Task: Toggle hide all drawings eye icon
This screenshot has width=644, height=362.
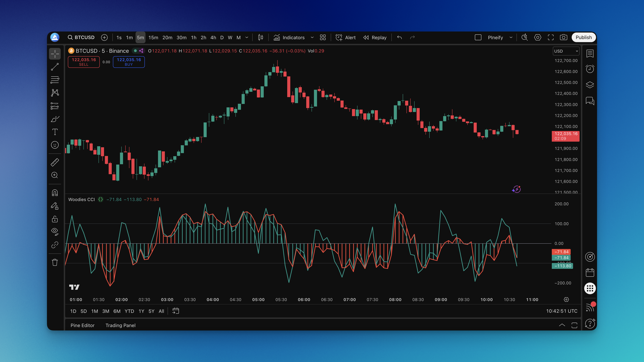Action: tap(55, 231)
